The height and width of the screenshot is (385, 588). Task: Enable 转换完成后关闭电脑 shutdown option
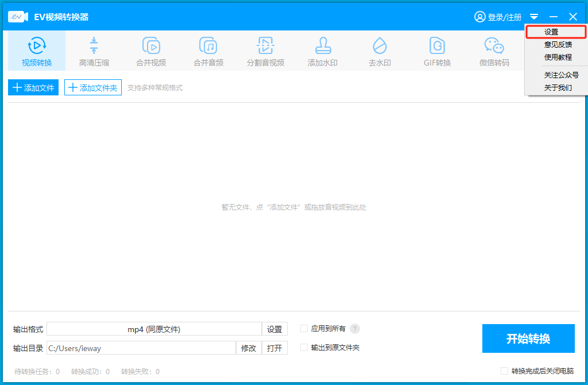coord(504,371)
